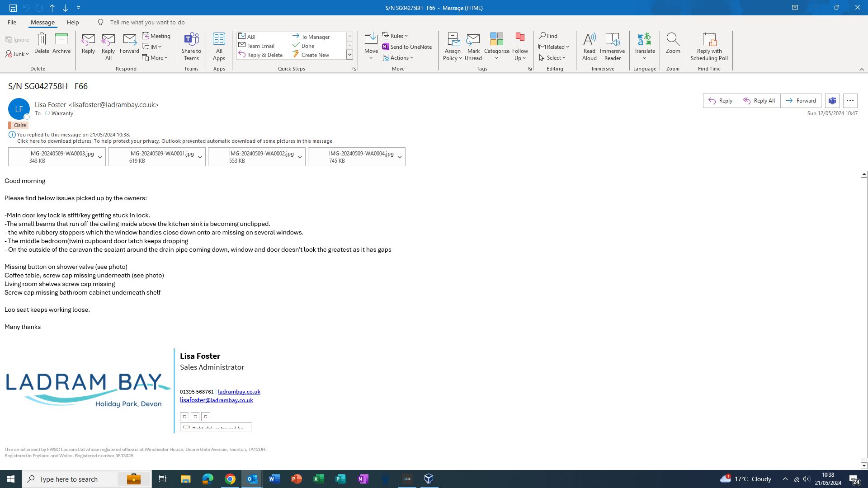The image size is (868, 488).
Task: Expand IMG-20240509-WA0003.jpg attachment dropdown
Action: pyautogui.click(x=100, y=157)
